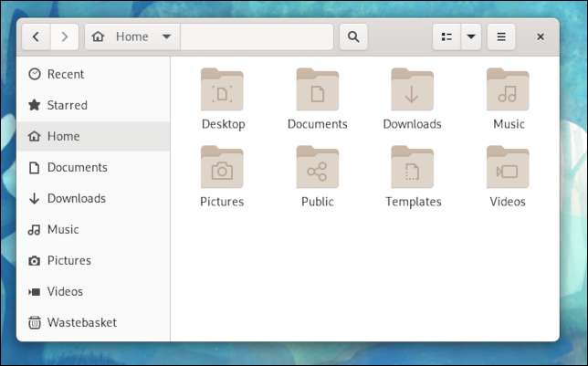
Task: Go to Videos in the sidebar
Action: (65, 291)
